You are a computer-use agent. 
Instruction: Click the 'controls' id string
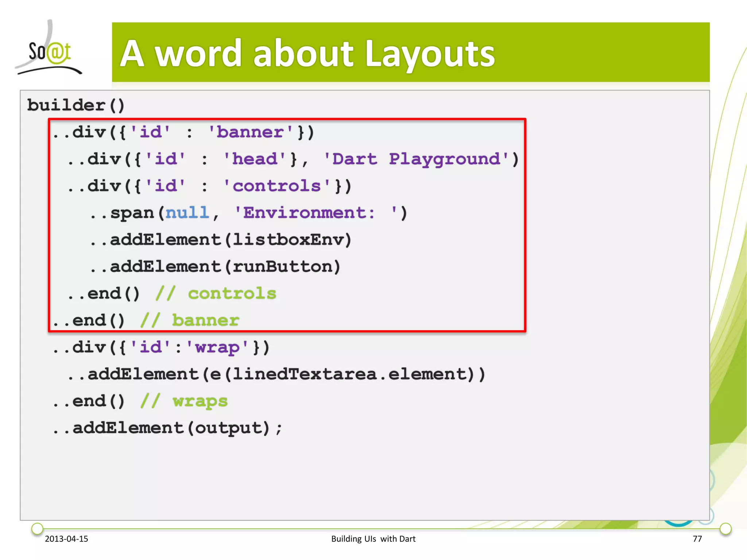[x=277, y=186]
